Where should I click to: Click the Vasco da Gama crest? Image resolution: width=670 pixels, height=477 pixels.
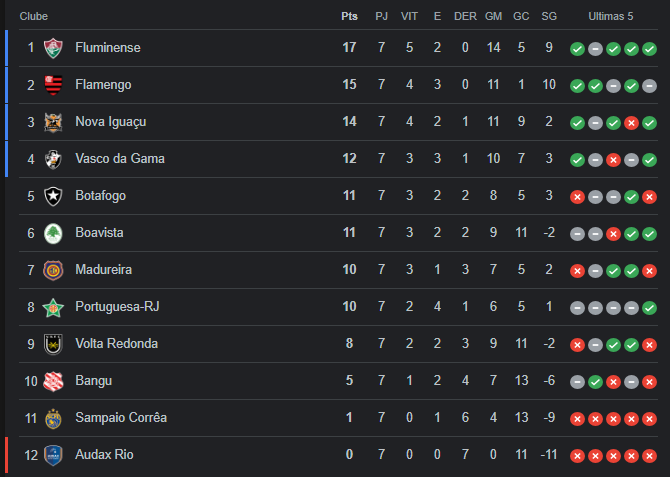53,159
